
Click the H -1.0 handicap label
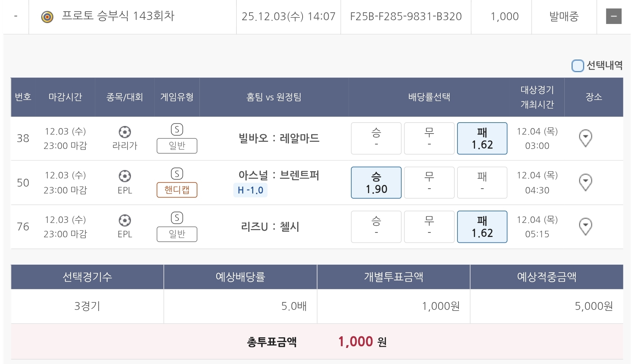[250, 190]
